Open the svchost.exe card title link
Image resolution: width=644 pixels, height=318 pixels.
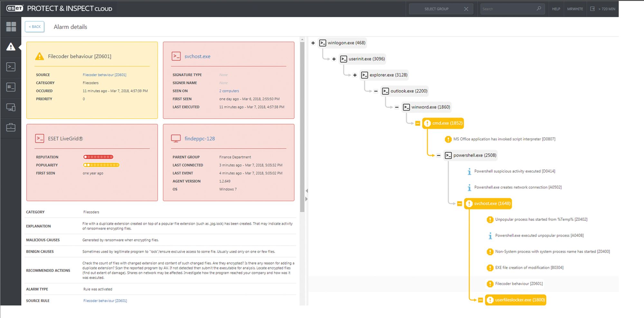pyautogui.click(x=197, y=56)
